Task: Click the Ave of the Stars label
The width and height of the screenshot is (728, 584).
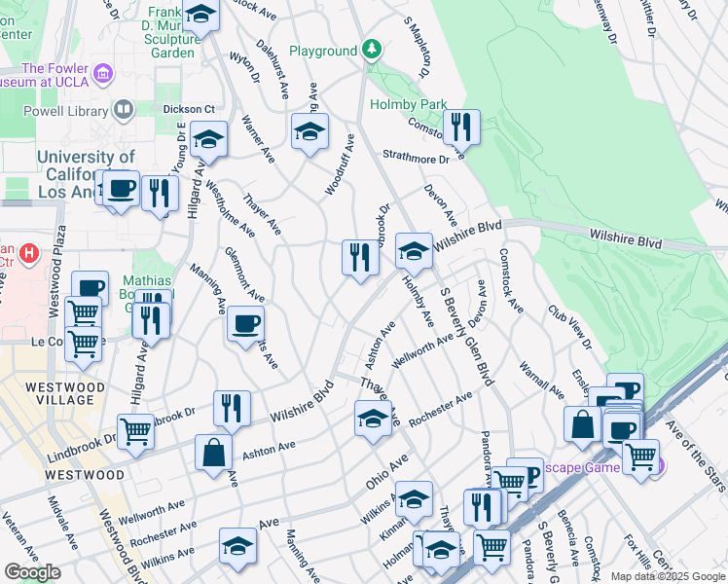Action: click(x=697, y=456)
